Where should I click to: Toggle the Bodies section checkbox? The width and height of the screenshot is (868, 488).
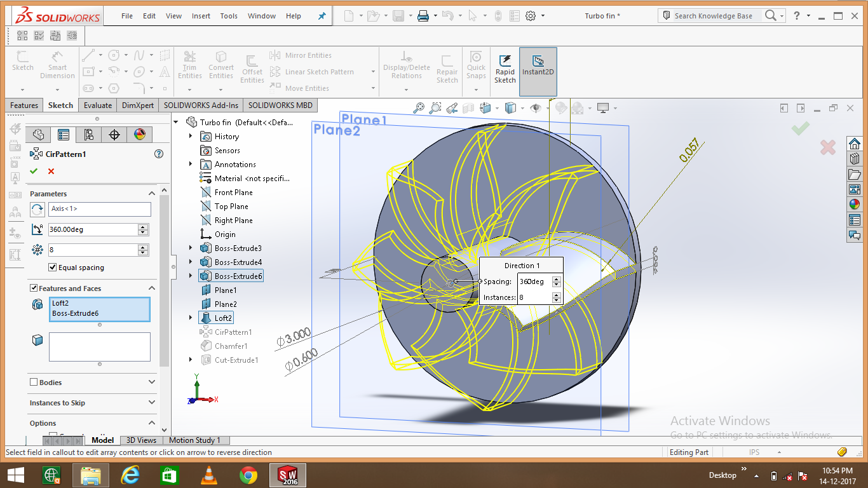click(x=34, y=381)
